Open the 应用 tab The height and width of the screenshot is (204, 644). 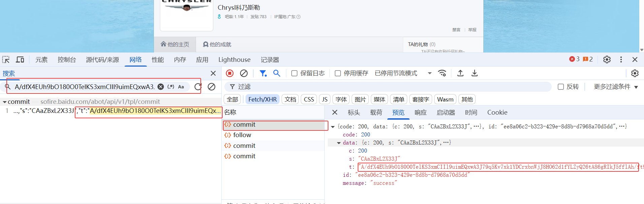pos(202,59)
